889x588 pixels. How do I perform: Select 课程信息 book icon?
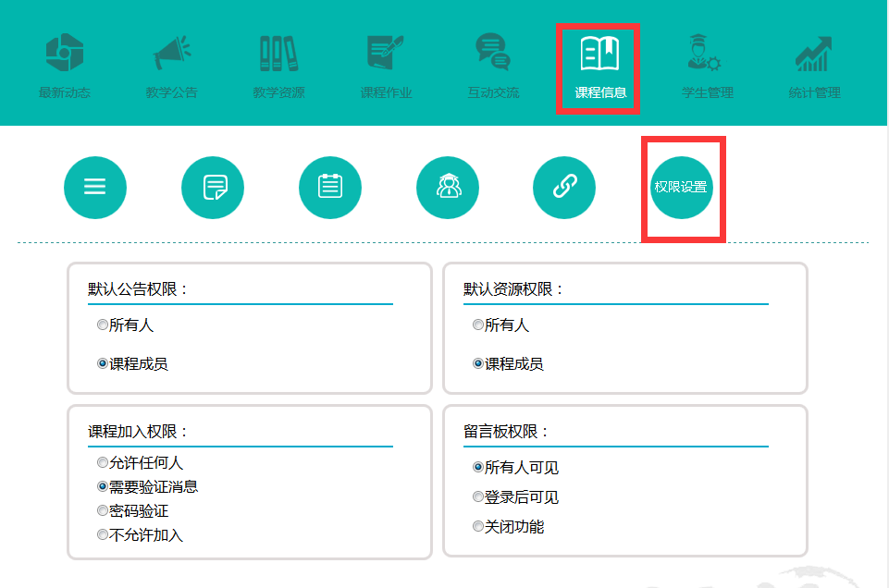[599, 54]
